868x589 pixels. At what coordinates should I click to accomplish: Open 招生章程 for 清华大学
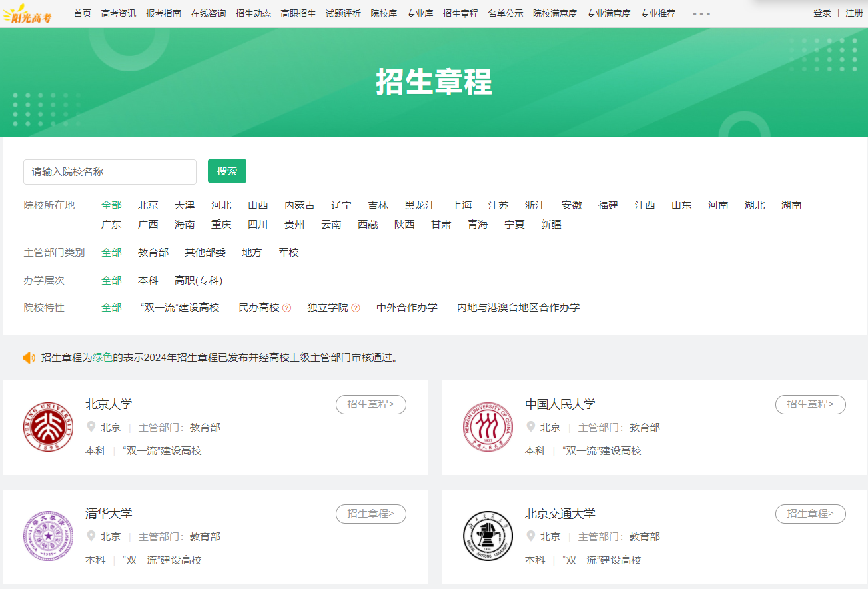(371, 514)
